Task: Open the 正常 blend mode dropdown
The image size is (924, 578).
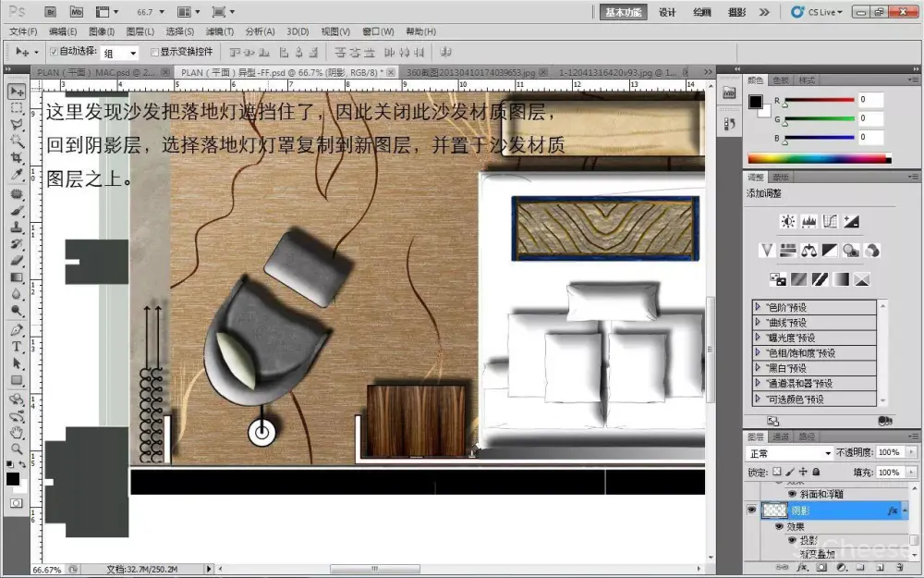Action: pyautogui.click(x=790, y=453)
